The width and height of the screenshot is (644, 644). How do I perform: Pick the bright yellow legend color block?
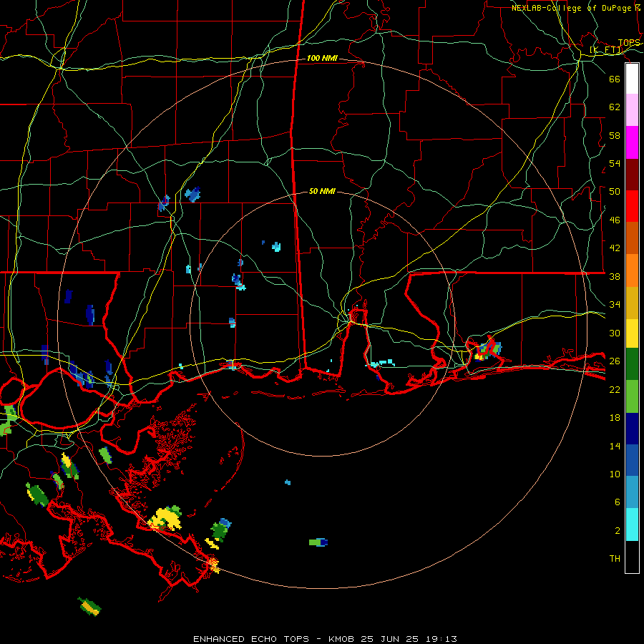[x=632, y=333]
